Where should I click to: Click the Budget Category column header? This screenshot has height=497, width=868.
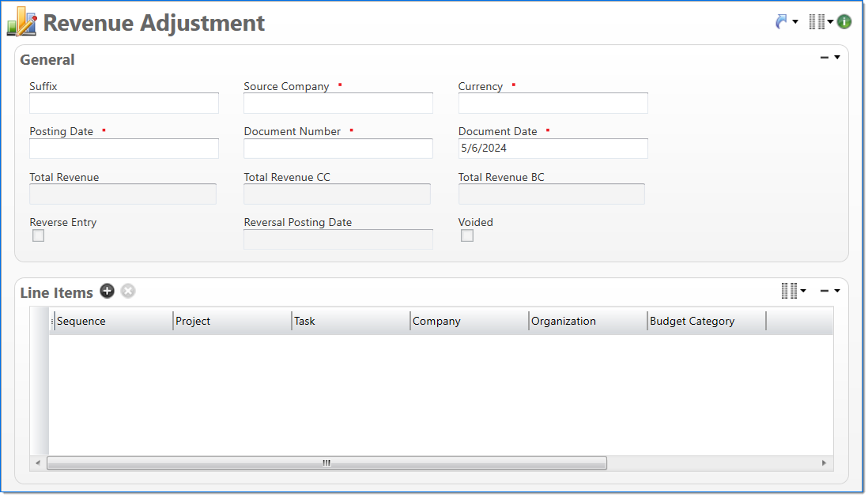point(705,322)
